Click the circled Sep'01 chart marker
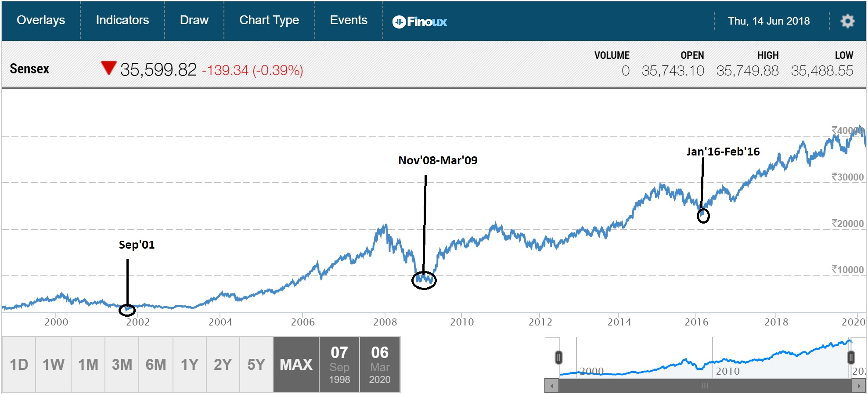Screen dimensions: 868x394 [127, 310]
